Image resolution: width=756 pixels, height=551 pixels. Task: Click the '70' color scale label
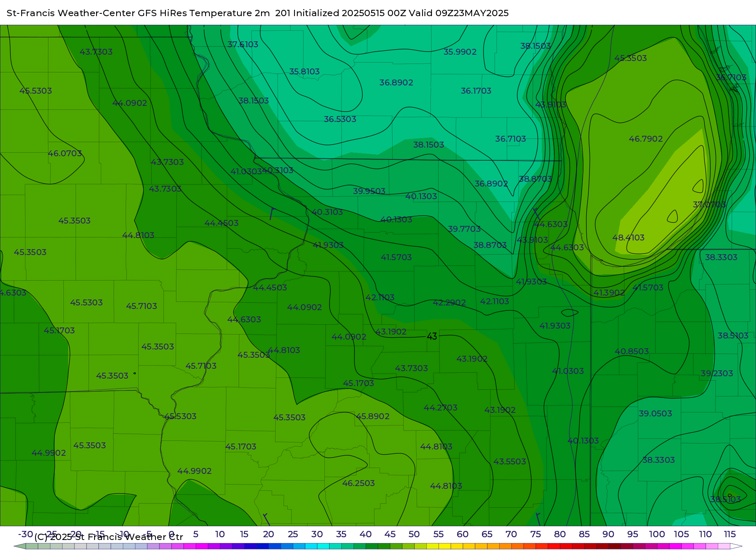click(x=511, y=534)
